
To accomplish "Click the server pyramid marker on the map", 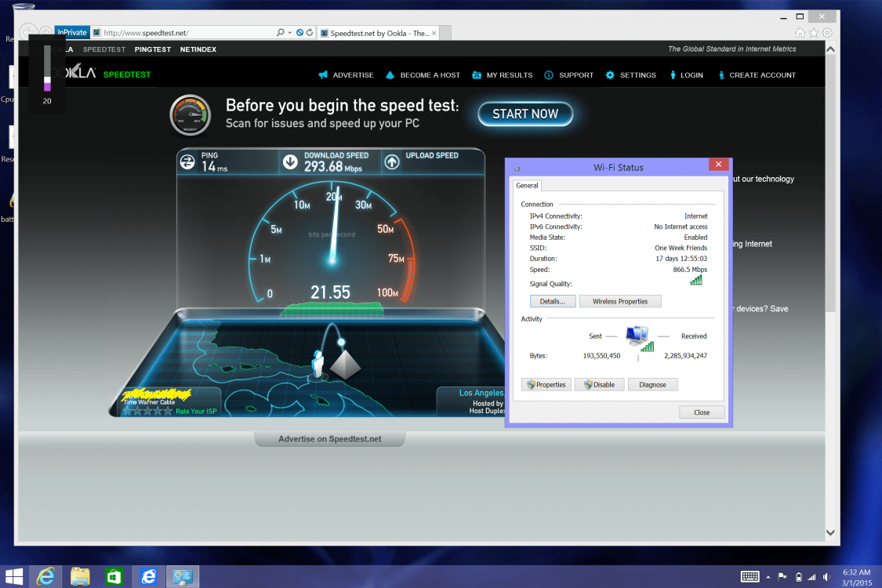I will [x=345, y=365].
